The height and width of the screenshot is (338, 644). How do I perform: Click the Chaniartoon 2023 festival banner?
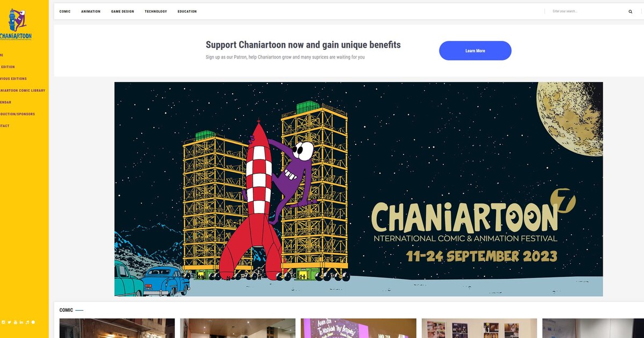358,189
